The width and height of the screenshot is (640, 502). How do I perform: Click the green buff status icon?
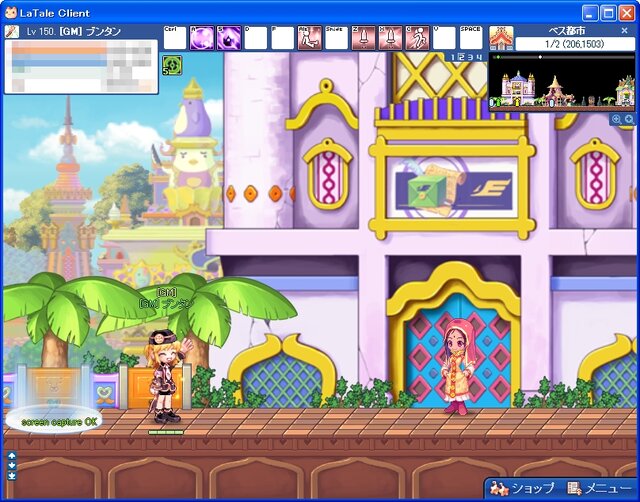point(172,66)
